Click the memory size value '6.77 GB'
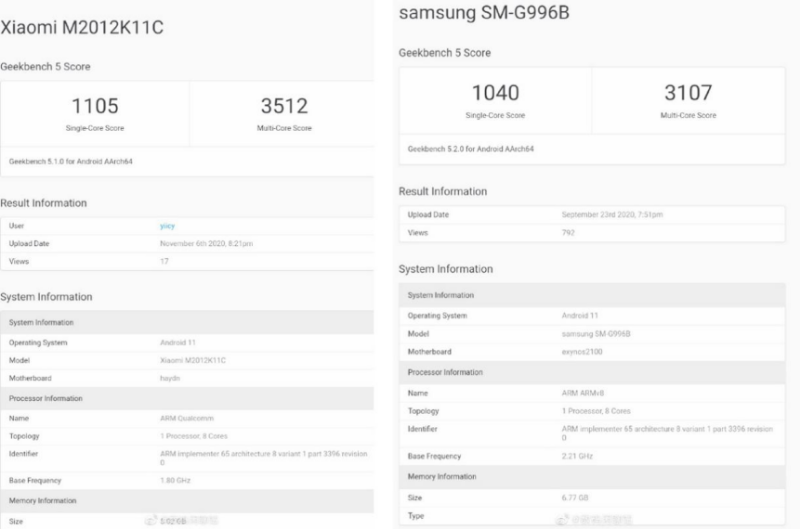801x530 pixels. click(x=575, y=498)
